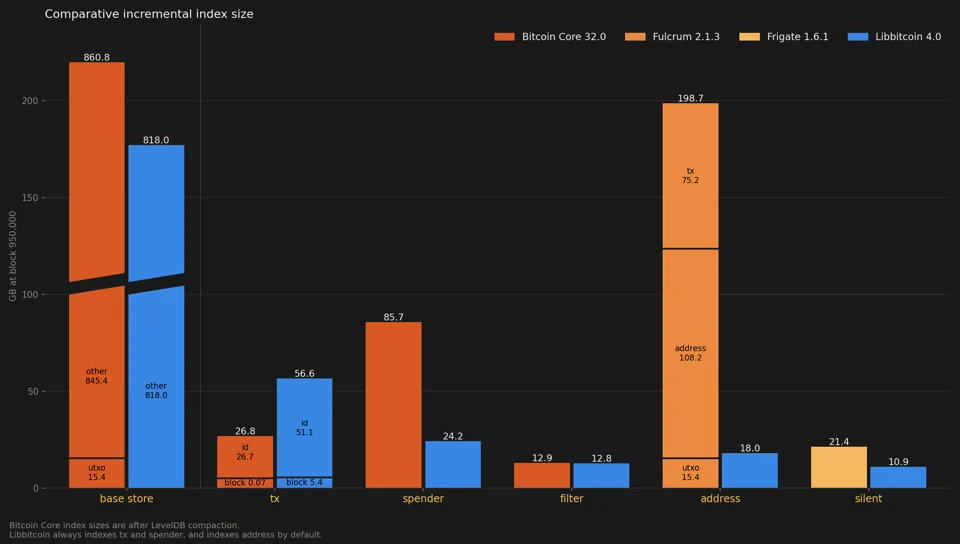This screenshot has height=544, width=960.
Task: Click the '18.0' address bar value
Action: point(750,448)
